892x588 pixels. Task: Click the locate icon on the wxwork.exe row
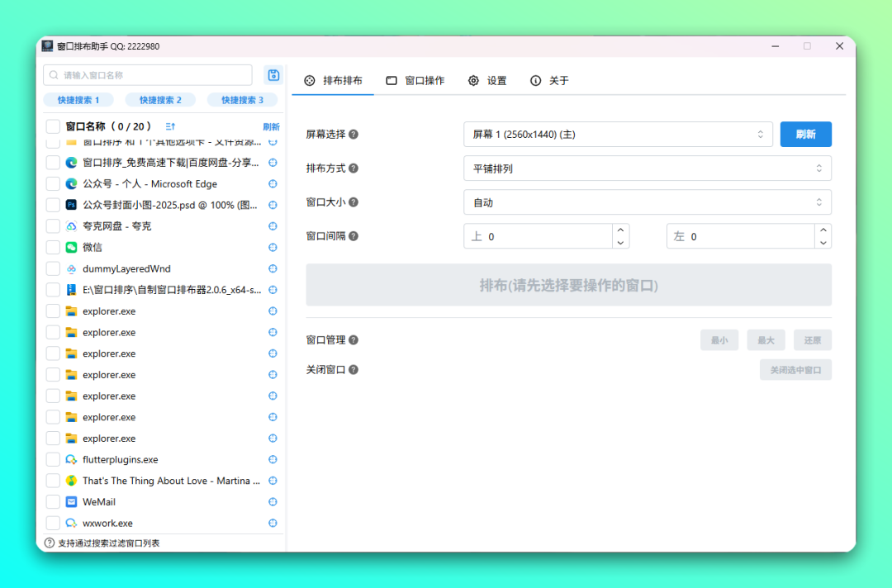[273, 524]
